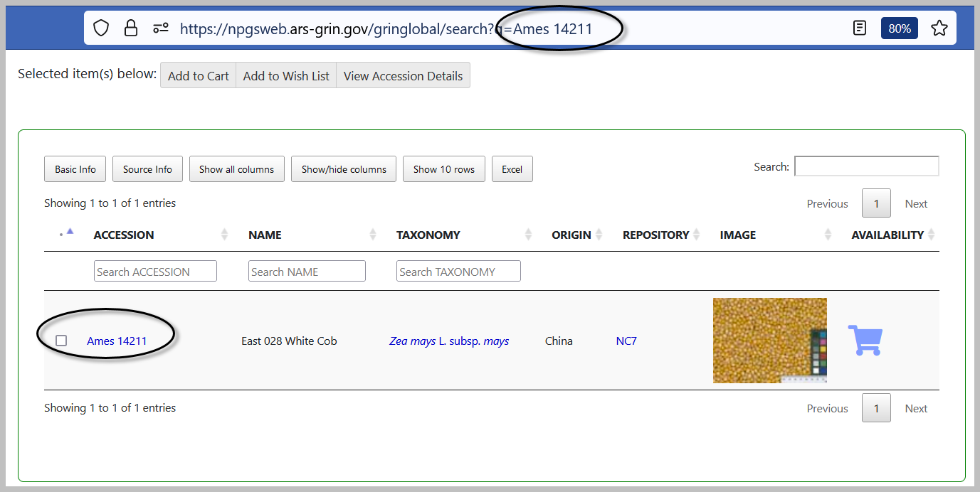Switch to Source Info view

[x=147, y=169]
